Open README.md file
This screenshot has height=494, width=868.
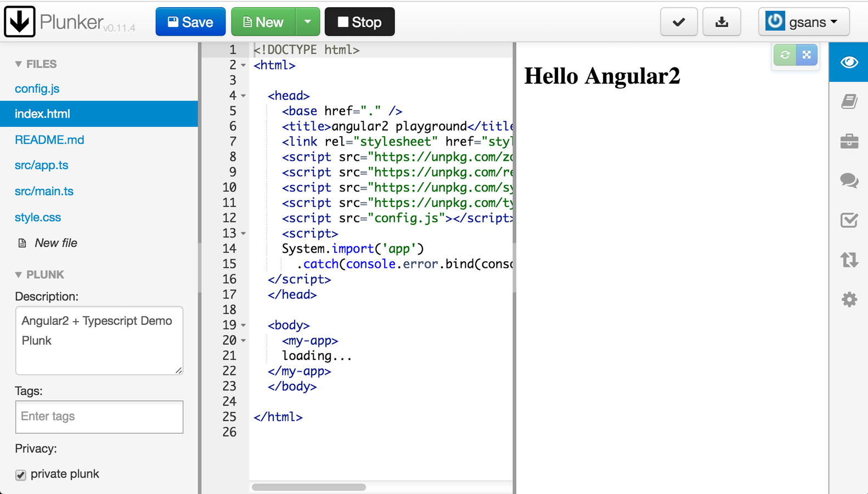point(49,140)
